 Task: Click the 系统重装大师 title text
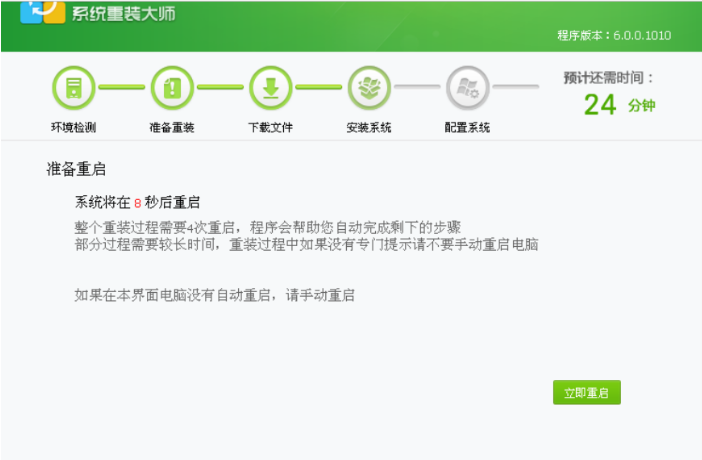[x=124, y=14]
